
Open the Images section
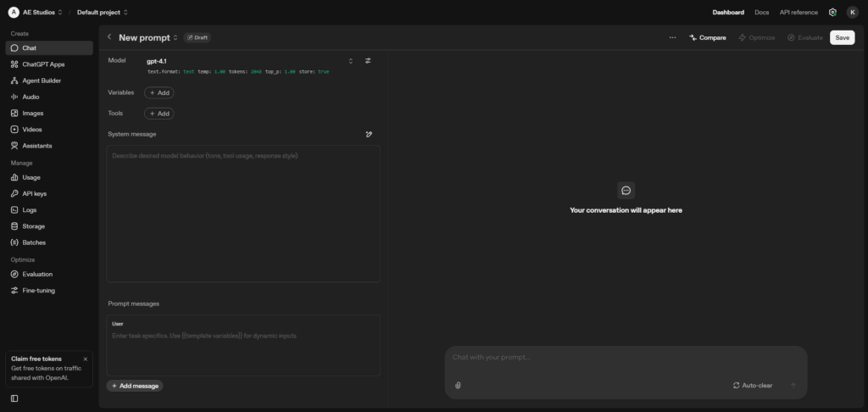click(x=49, y=113)
